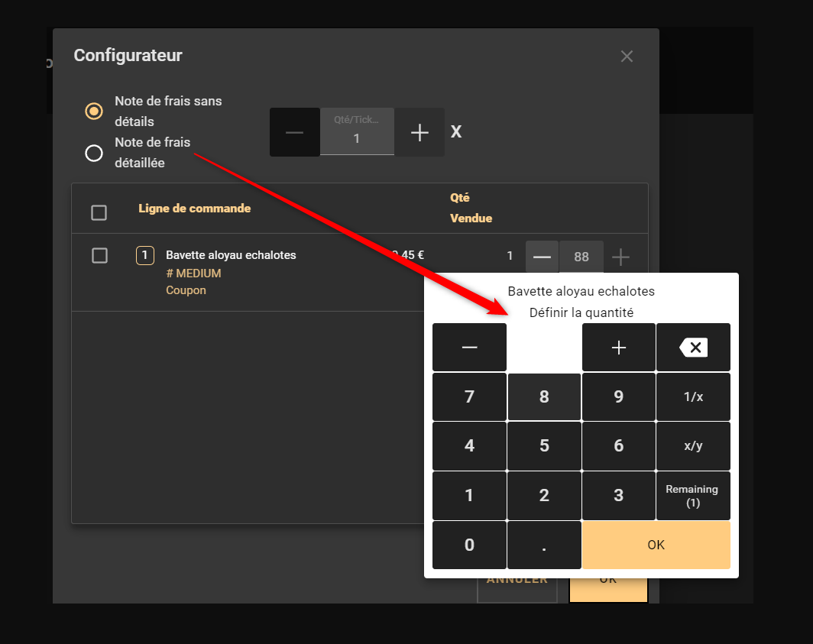Click the quantity field showing 88
Image resolution: width=813 pixels, height=644 pixels.
[581, 257]
